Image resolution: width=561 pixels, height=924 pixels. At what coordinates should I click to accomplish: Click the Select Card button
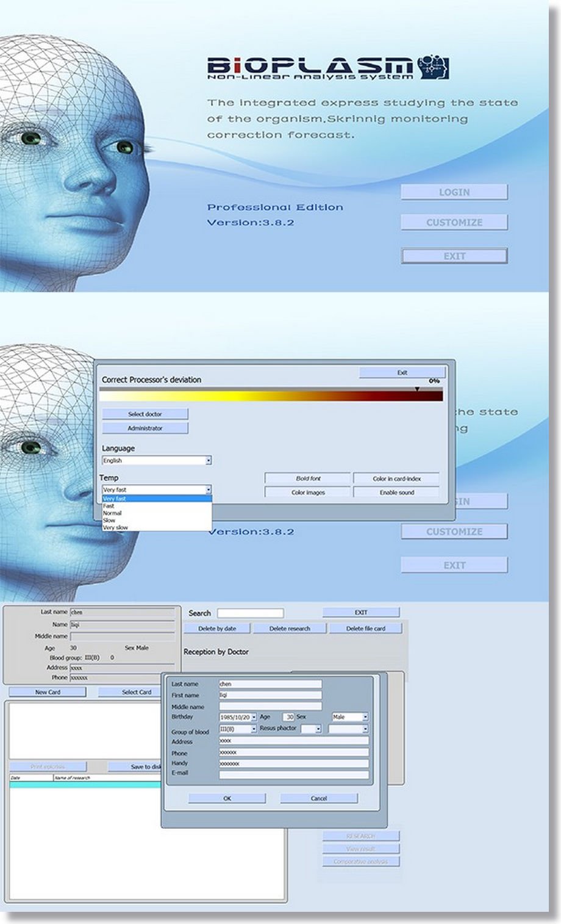coord(130,692)
